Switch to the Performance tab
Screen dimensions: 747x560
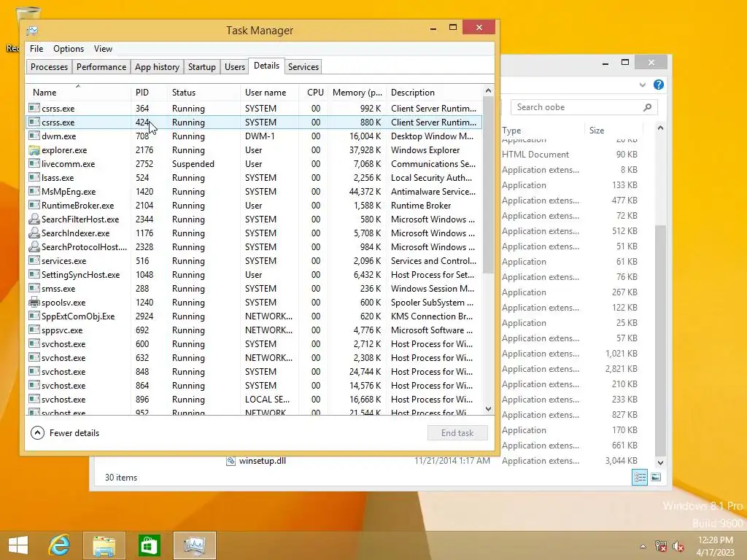(x=101, y=66)
